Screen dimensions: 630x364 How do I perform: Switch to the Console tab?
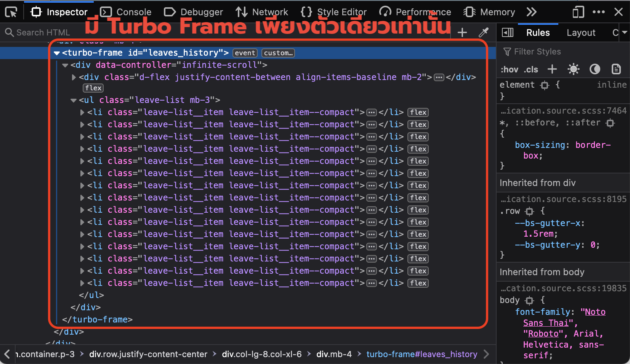[126, 12]
